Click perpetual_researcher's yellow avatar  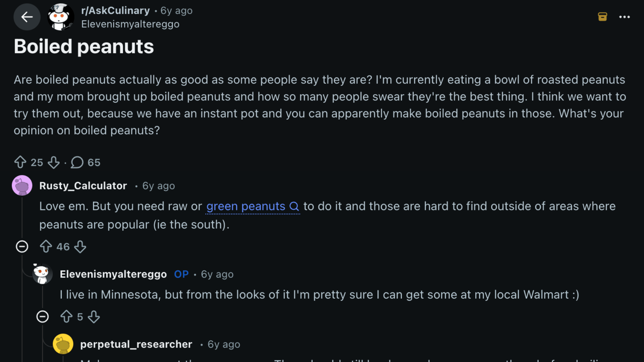[x=63, y=344]
